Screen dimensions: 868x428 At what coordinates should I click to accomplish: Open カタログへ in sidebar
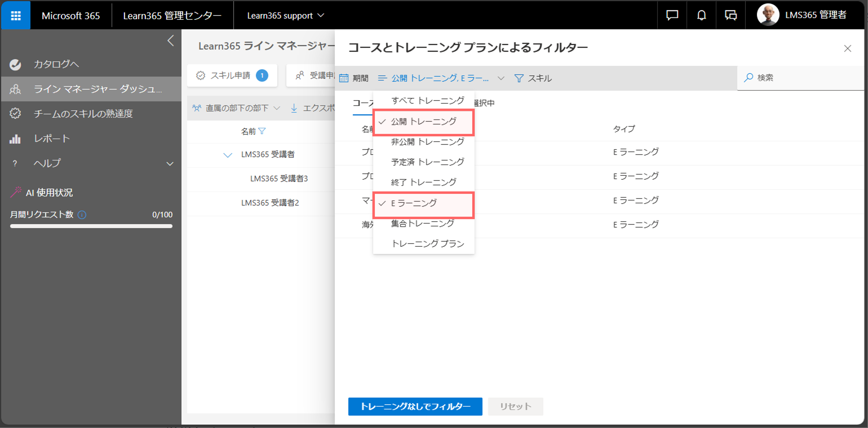pyautogui.click(x=91, y=64)
